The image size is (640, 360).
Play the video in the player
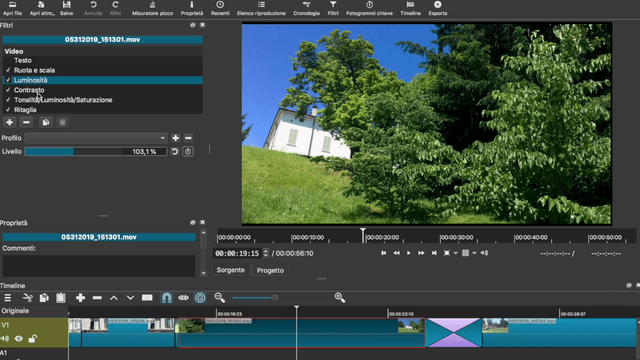tap(409, 253)
